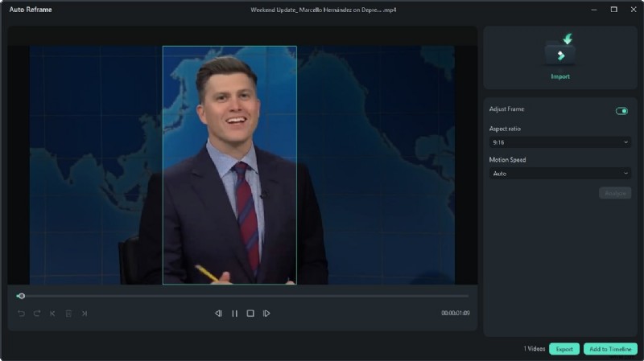Click the trash delete icon
The width and height of the screenshot is (644, 361).
68,314
